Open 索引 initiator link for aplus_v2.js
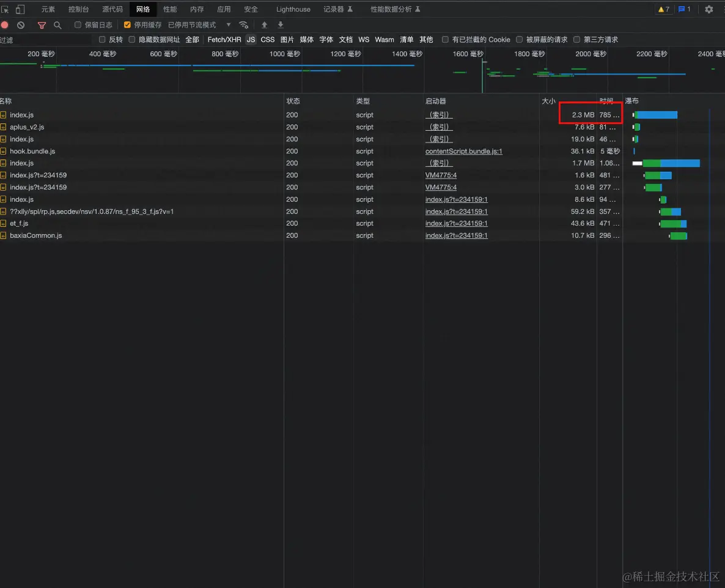The width and height of the screenshot is (725, 588). (439, 127)
